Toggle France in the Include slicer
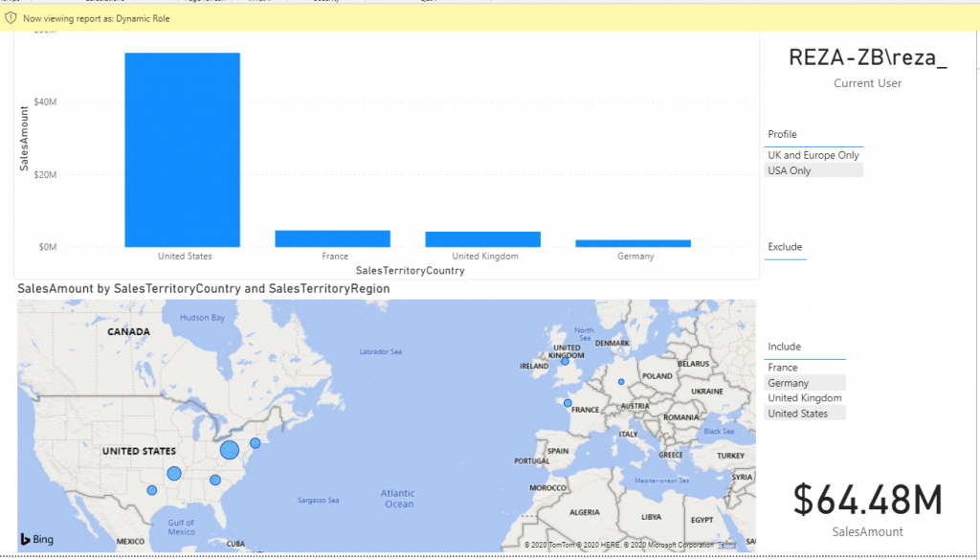The image size is (980, 560). [783, 368]
